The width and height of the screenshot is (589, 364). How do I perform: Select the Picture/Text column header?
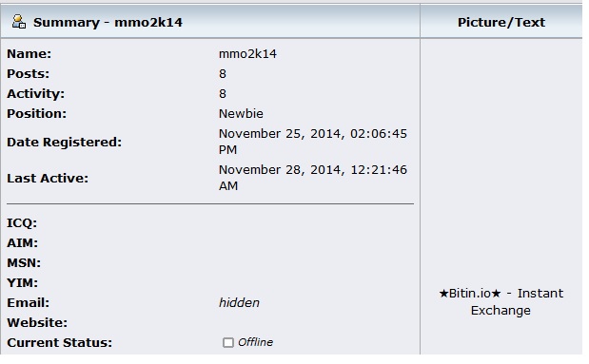click(x=501, y=22)
